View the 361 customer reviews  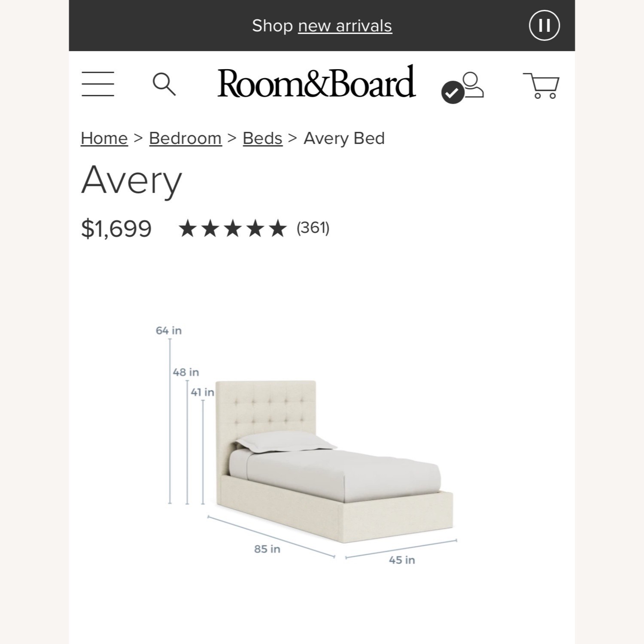click(312, 228)
